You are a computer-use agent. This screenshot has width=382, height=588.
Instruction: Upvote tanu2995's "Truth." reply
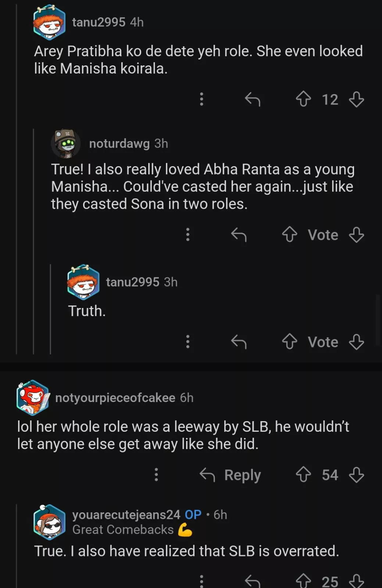290,342
